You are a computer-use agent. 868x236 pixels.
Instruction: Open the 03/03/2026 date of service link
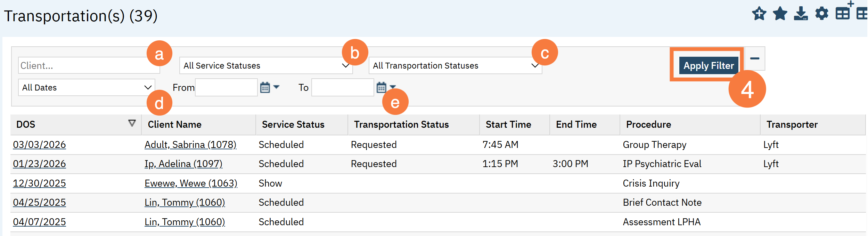point(39,145)
